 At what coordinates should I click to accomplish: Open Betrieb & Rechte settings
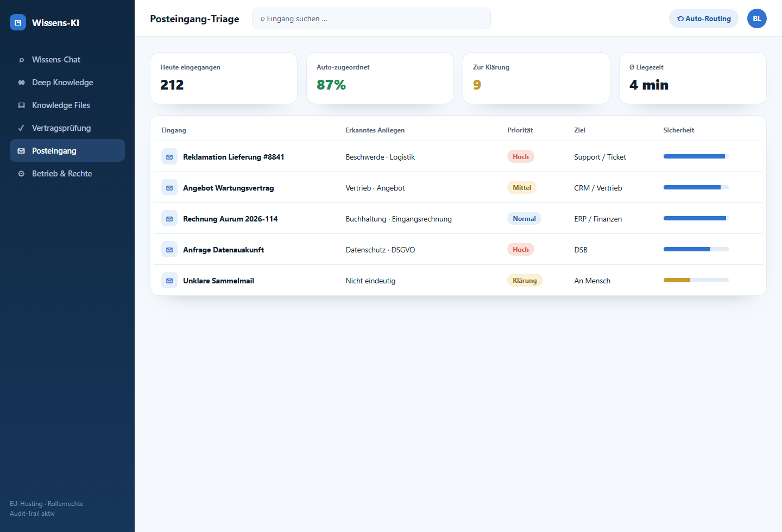(67, 174)
